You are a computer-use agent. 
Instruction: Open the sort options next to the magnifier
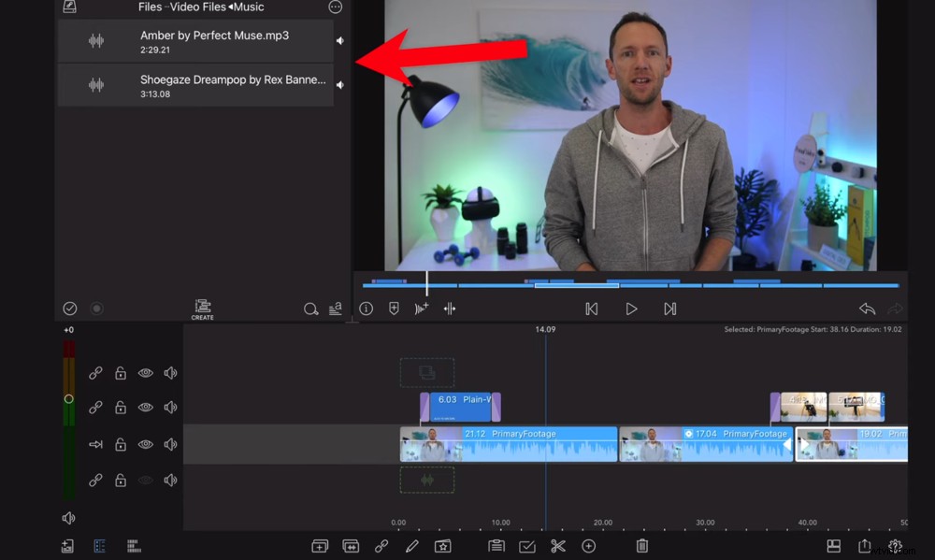pos(336,309)
